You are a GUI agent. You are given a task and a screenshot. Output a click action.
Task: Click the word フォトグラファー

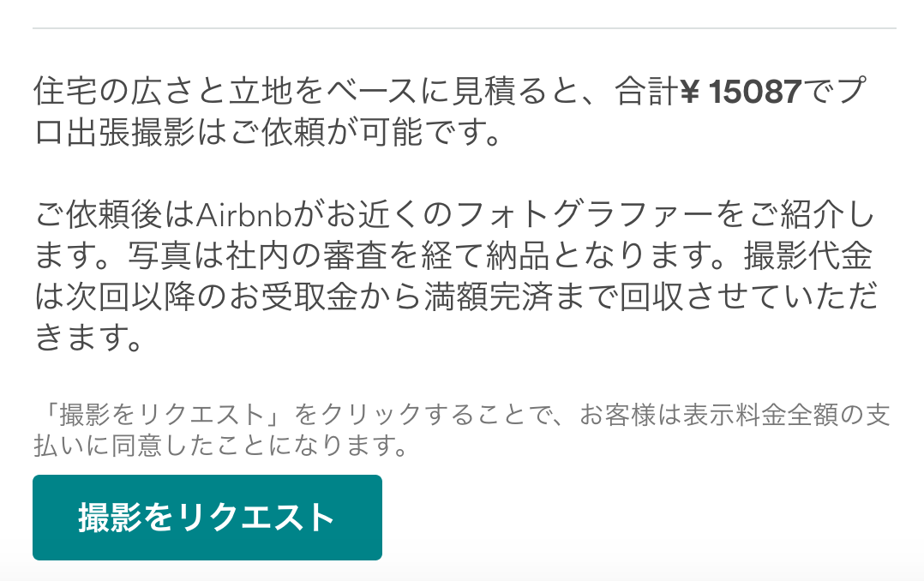pos(585,215)
